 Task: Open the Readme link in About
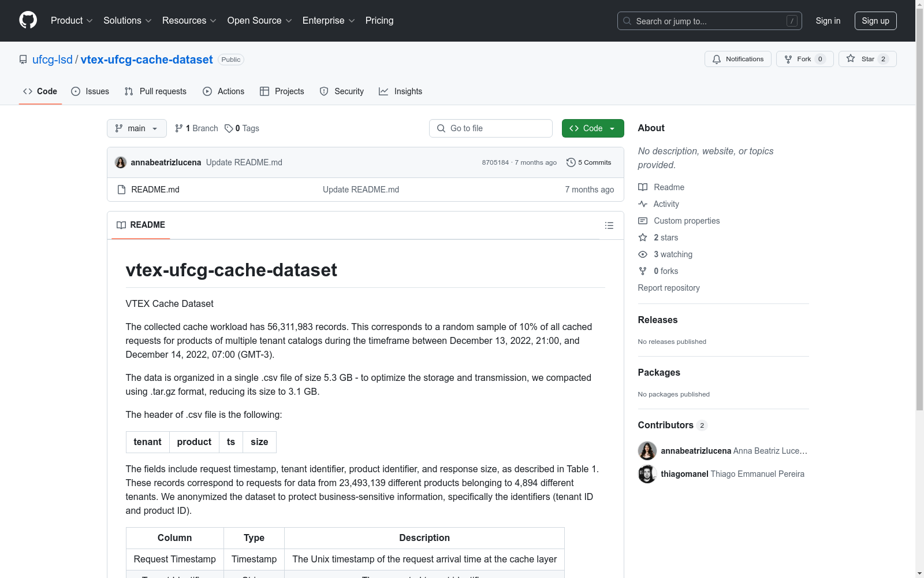[661, 187]
